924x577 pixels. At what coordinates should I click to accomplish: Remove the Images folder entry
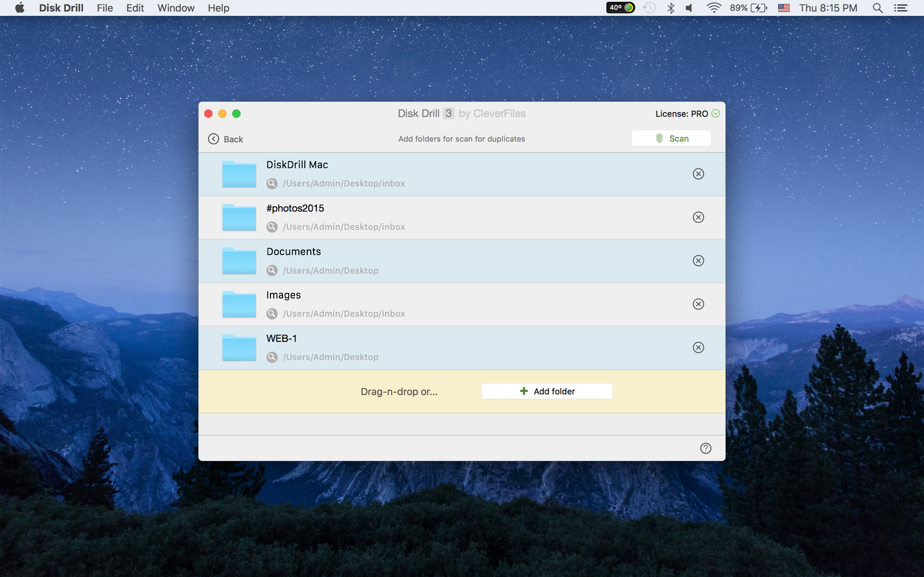click(x=698, y=304)
